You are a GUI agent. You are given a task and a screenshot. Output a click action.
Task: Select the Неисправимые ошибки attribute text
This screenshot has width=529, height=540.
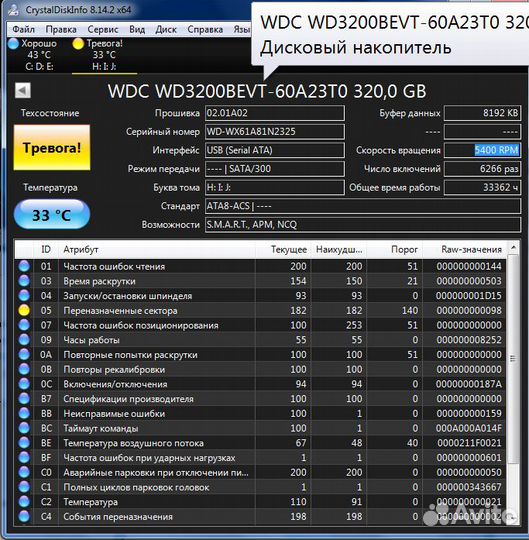(x=114, y=414)
